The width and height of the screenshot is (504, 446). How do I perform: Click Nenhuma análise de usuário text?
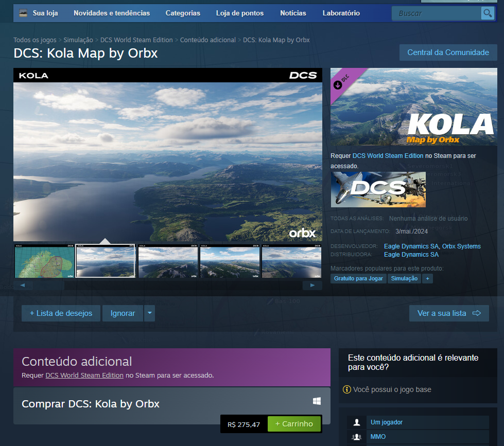tap(428, 218)
